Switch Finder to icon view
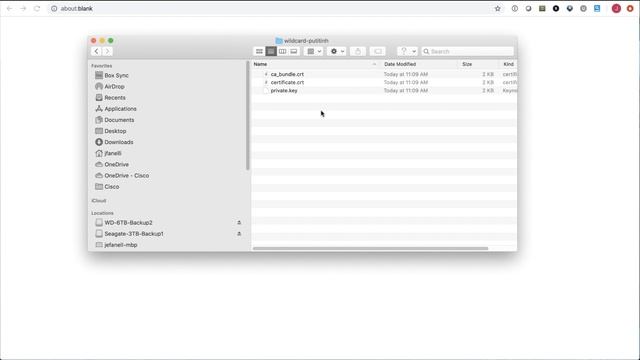 point(259,51)
